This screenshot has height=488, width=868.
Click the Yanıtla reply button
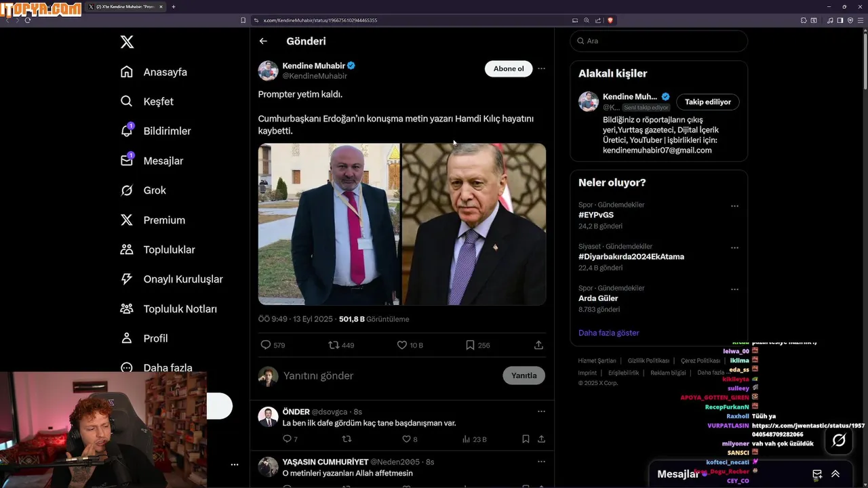[x=524, y=375]
